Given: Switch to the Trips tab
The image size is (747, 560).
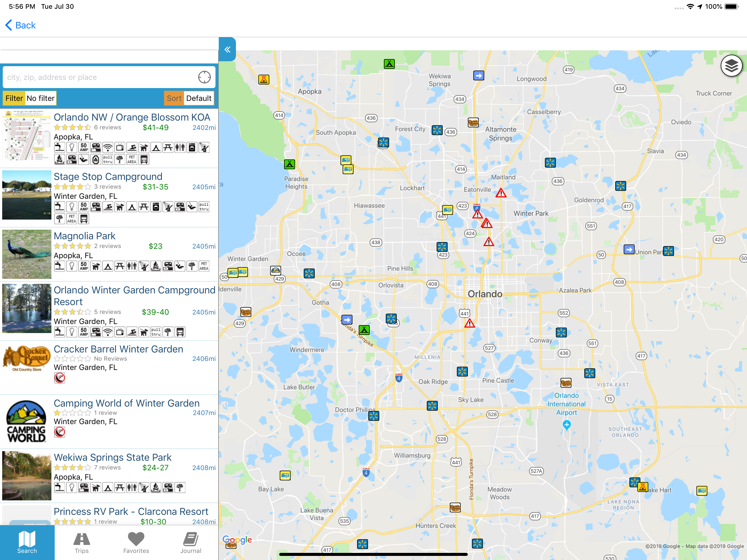Looking at the screenshot, I should (82, 542).
